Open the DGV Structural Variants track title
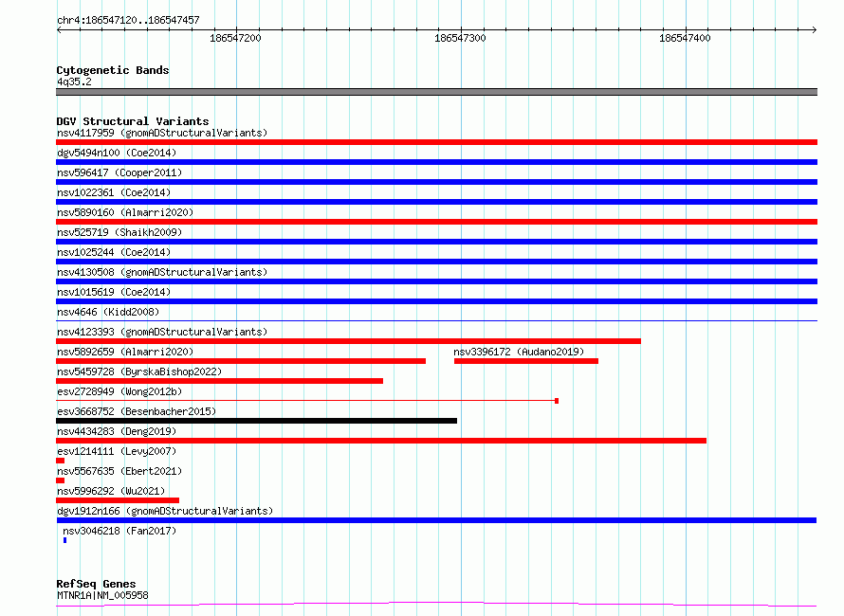The image size is (844, 616). tap(133, 121)
